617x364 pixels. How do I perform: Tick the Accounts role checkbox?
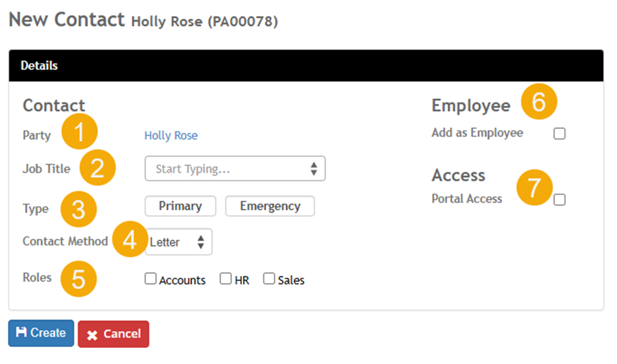[151, 279]
